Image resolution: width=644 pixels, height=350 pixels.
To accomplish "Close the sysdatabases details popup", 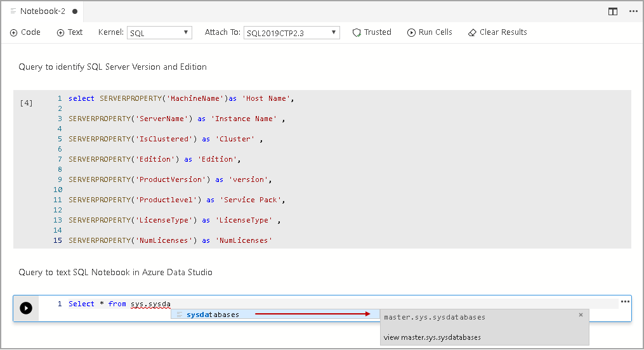I will [x=581, y=314].
